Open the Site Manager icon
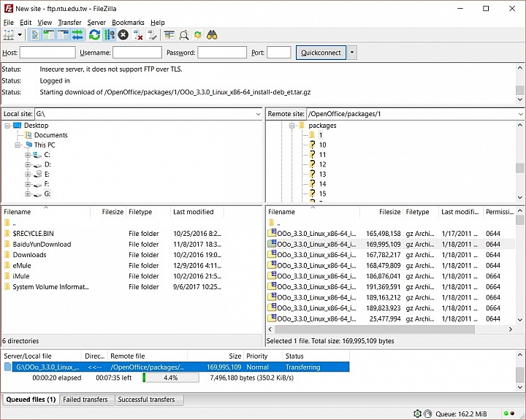The image size is (526, 420). pos(8,35)
